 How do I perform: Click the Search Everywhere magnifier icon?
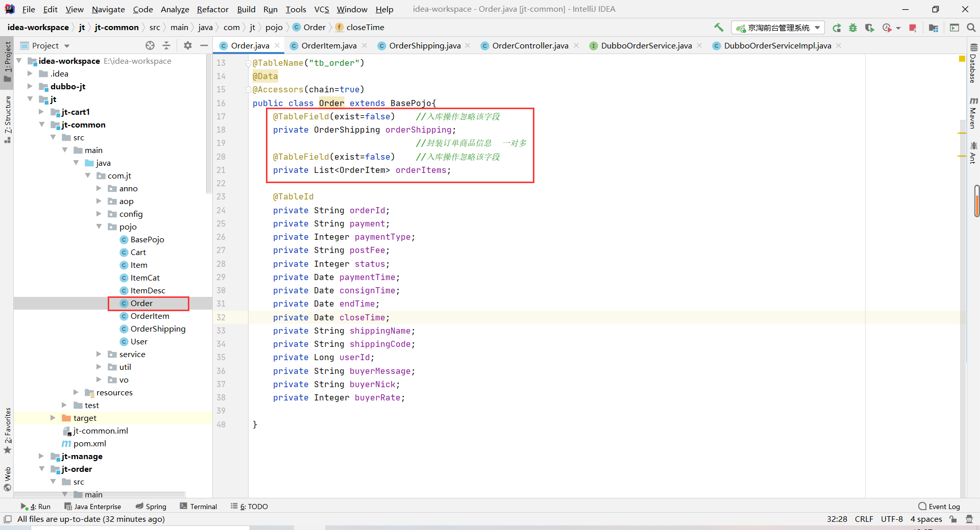[x=971, y=28]
